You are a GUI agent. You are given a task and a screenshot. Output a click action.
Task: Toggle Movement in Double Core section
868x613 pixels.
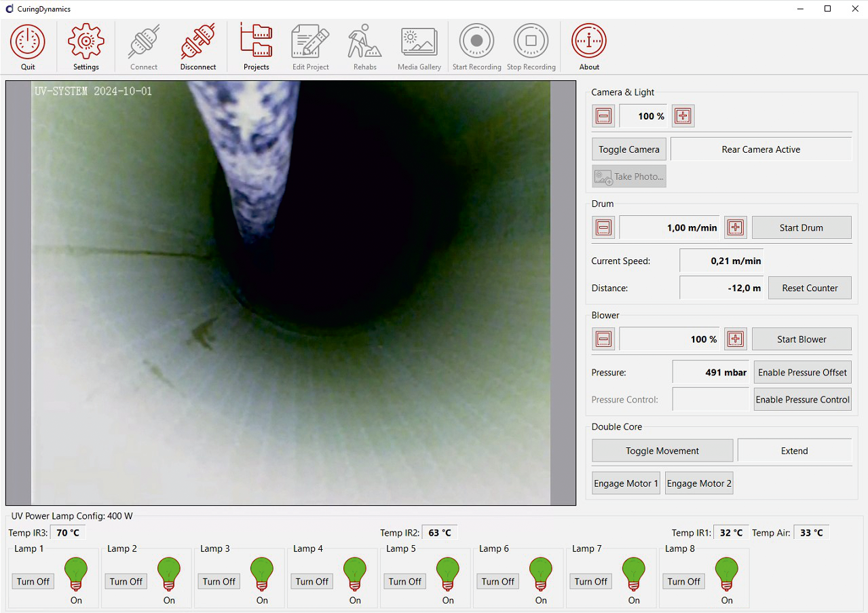[x=662, y=450]
